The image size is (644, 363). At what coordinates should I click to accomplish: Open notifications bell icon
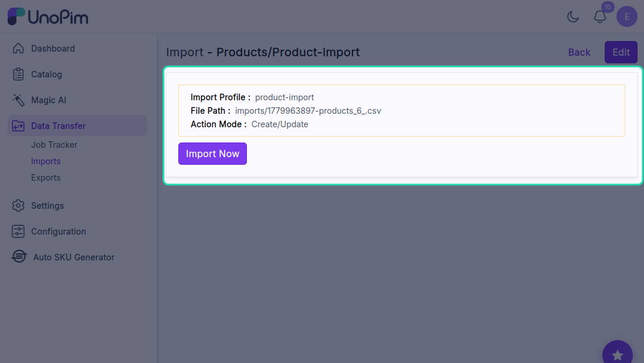pyautogui.click(x=600, y=16)
